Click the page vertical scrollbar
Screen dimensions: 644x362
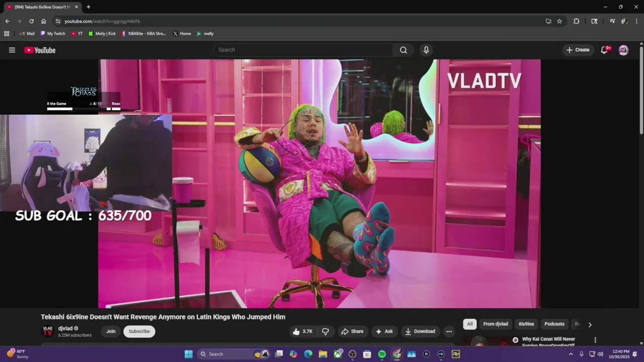(641, 90)
